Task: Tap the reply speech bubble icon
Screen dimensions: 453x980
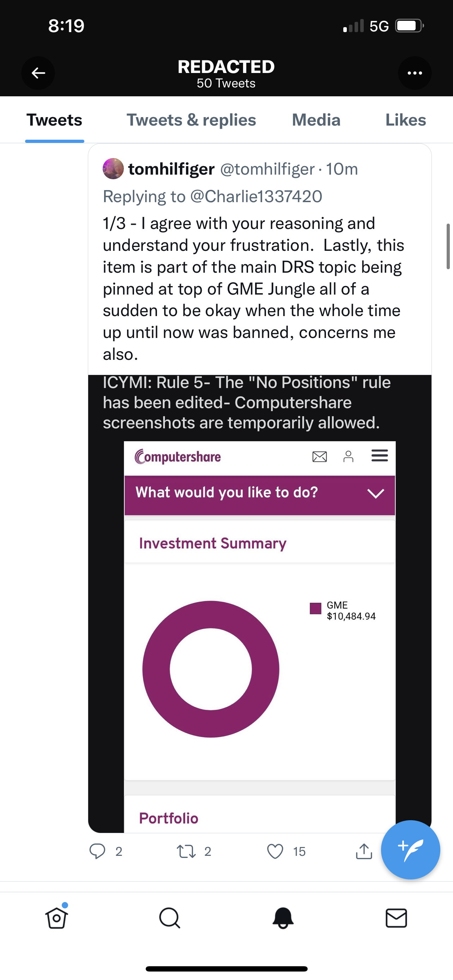Action: (x=97, y=851)
